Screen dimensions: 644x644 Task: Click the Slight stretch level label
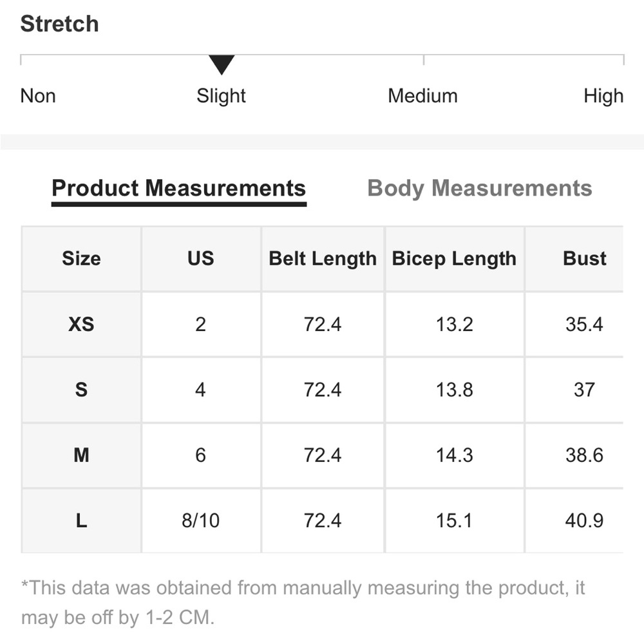pos(221,96)
